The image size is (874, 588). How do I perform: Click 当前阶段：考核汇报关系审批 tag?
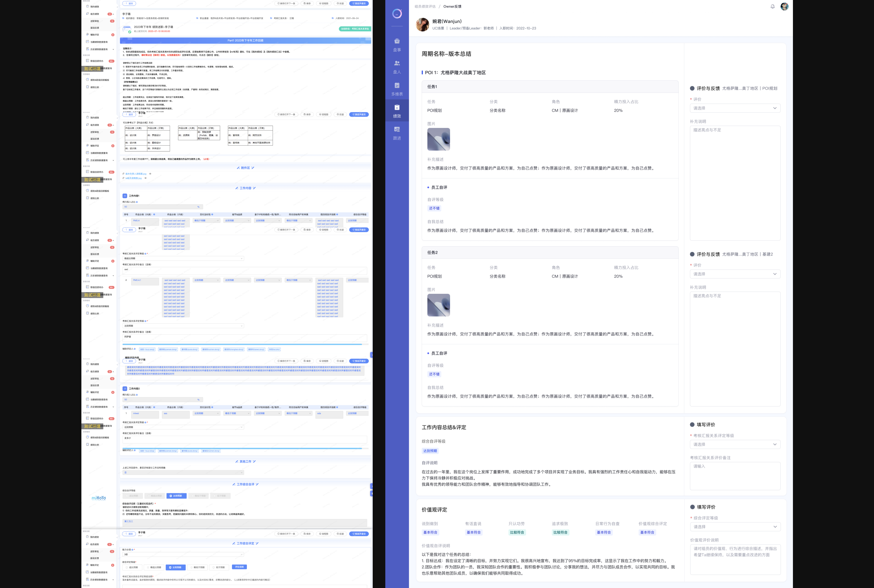[355, 29]
